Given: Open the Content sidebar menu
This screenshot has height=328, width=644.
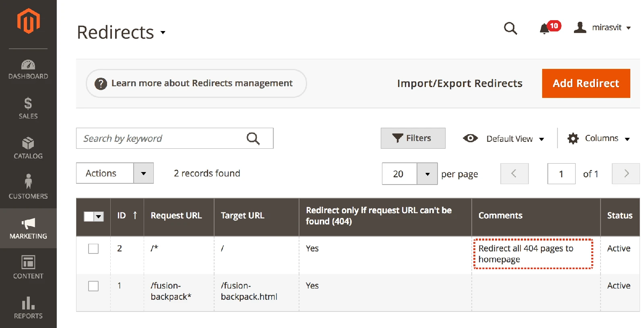Looking at the screenshot, I should [x=28, y=267].
